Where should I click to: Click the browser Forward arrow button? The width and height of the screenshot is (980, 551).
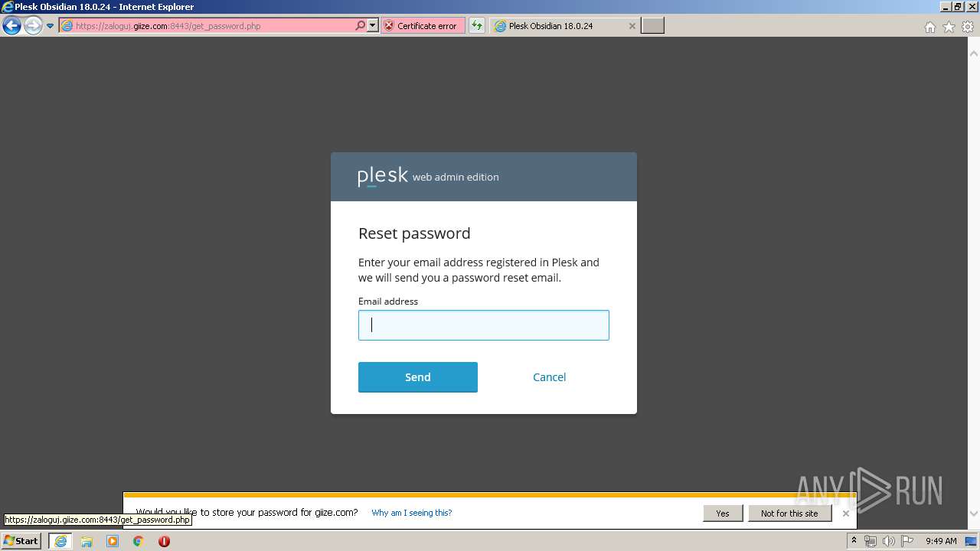33,26
